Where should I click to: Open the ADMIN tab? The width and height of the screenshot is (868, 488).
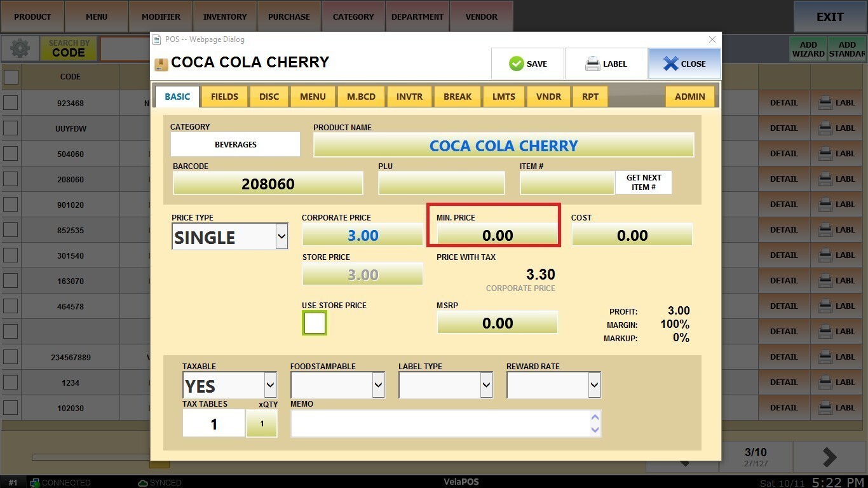tap(690, 97)
